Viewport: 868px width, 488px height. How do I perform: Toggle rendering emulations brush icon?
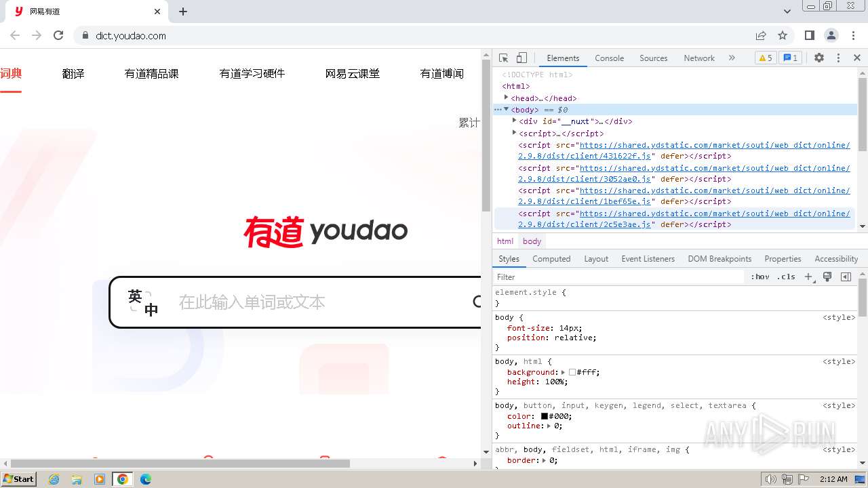point(827,277)
